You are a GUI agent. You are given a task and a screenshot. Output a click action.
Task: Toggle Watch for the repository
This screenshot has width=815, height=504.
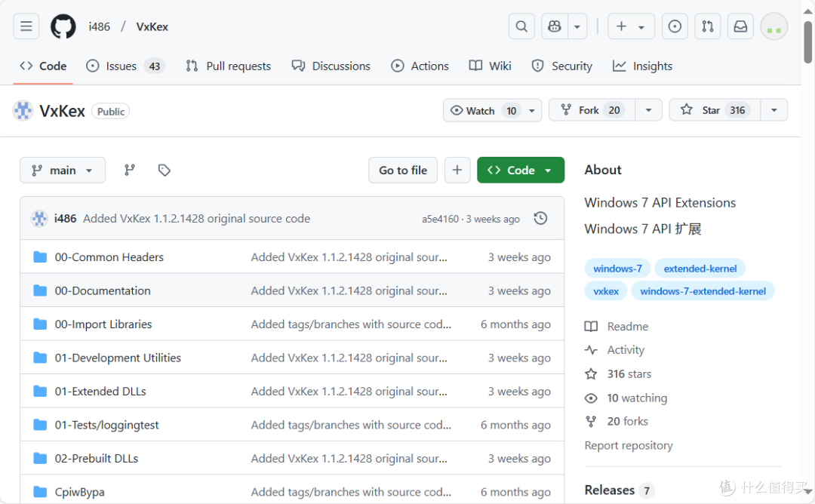tap(483, 110)
